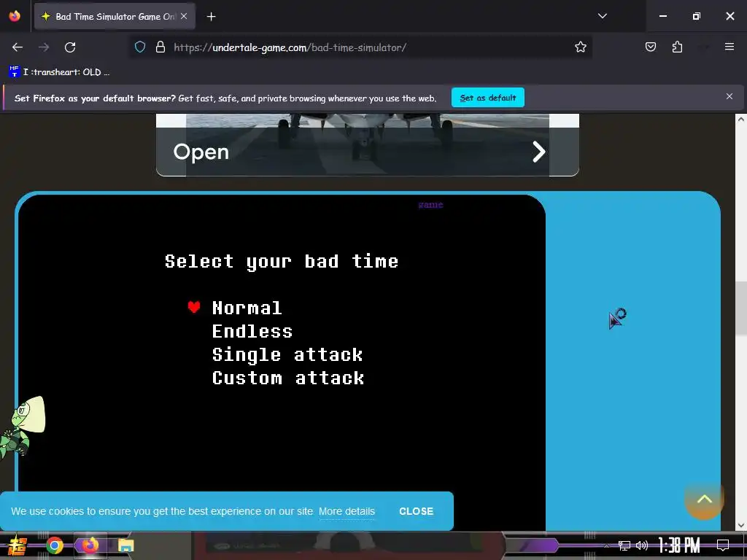Open network status tray icon
Viewport: 747px width, 560px height.
[624, 545]
